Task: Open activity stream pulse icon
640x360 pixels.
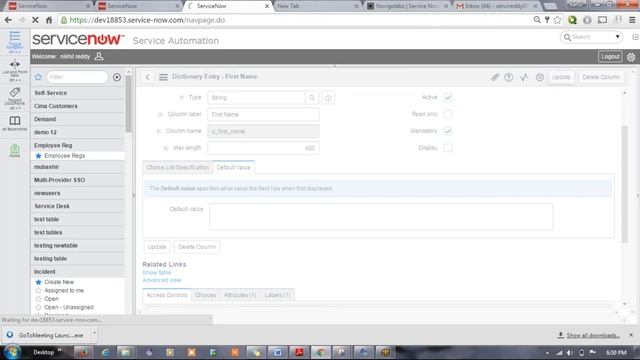Action: pos(524,77)
